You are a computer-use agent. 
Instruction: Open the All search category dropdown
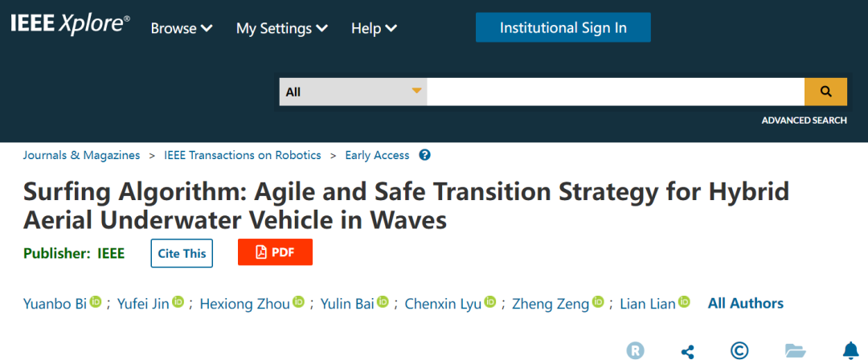pyautogui.click(x=353, y=92)
